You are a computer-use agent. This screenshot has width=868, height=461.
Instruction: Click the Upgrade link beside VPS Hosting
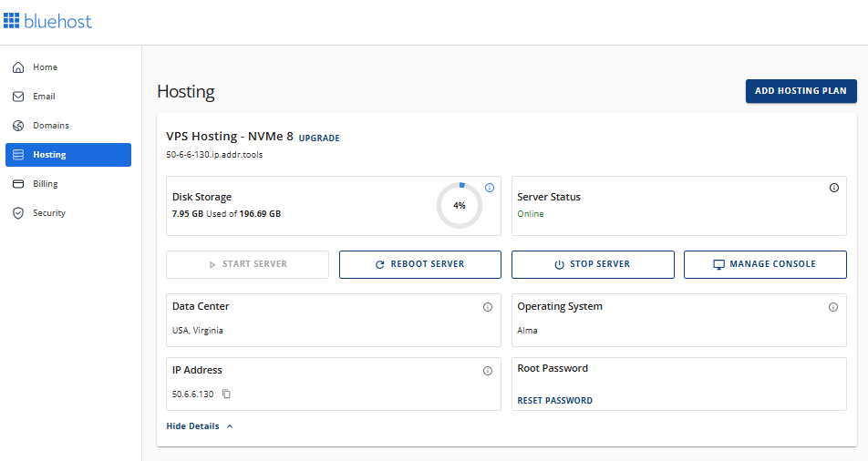[x=319, y=138]
